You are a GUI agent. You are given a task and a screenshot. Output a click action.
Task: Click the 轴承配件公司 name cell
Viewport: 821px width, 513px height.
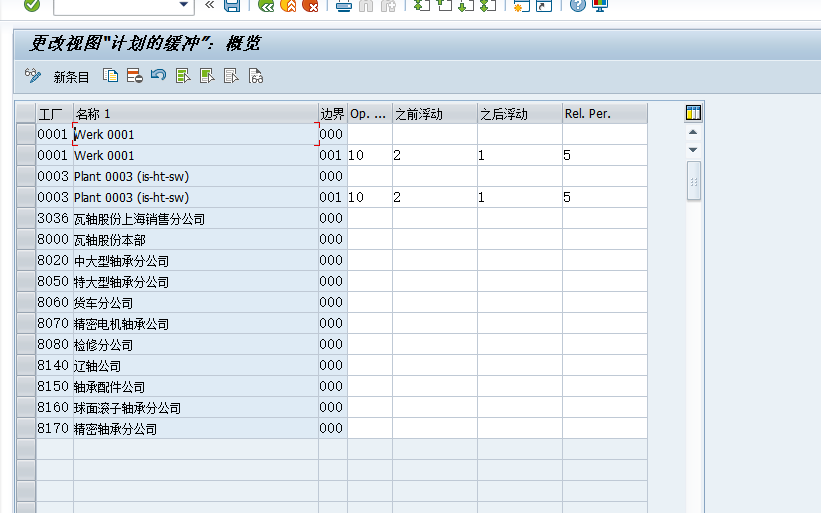196,386
